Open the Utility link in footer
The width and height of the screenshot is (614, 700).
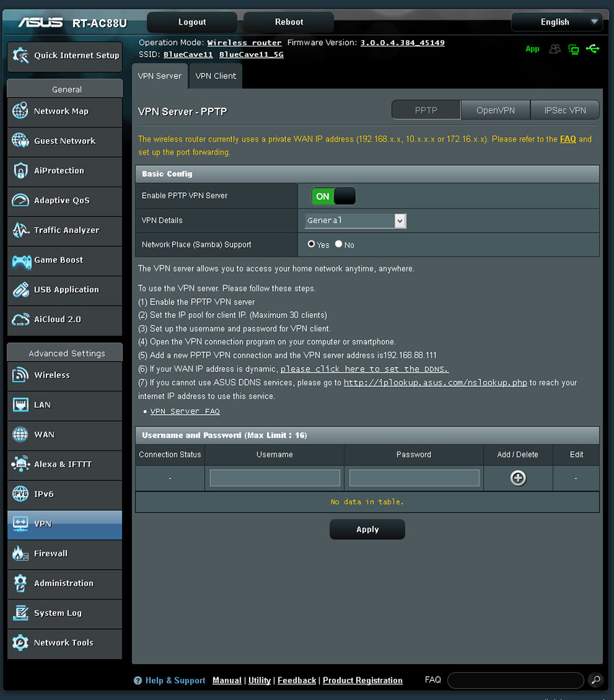point(259,680)
